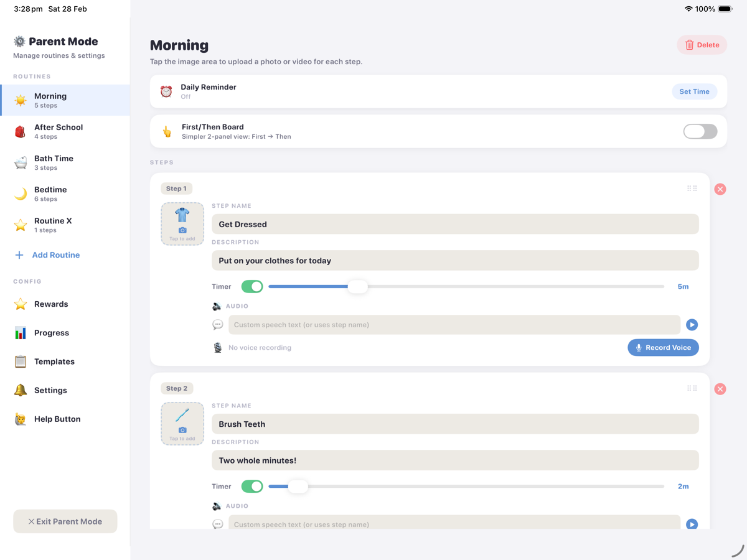
Task: Open the Progress section
Action: [x=65, y=333]
